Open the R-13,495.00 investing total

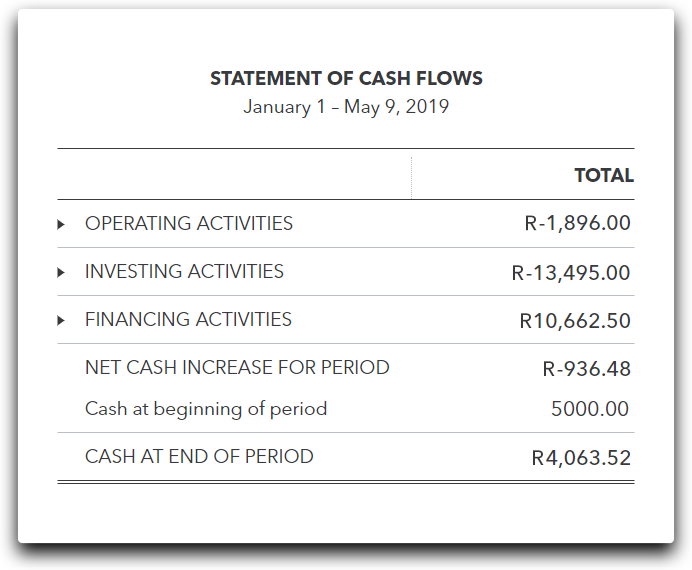coord(570,272)
